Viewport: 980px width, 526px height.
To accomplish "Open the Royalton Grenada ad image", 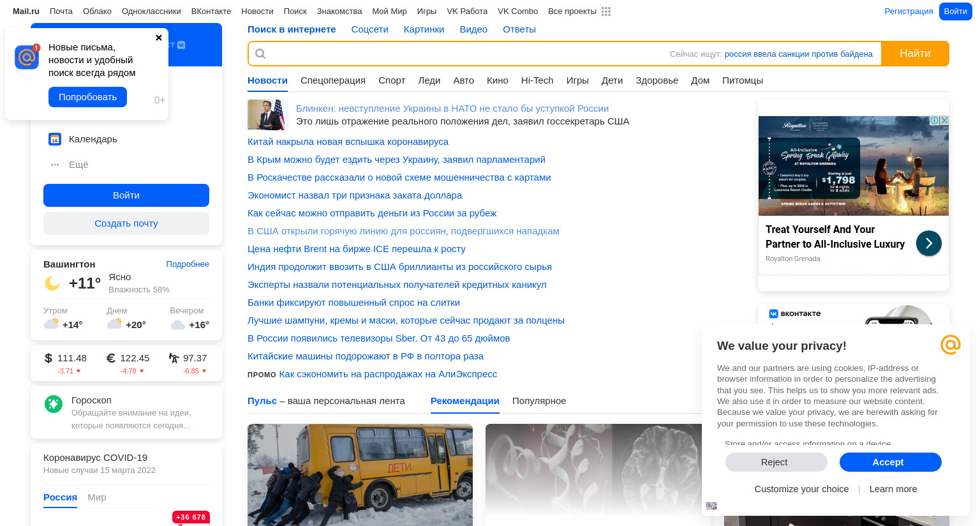I will click(x=854, y=166).
